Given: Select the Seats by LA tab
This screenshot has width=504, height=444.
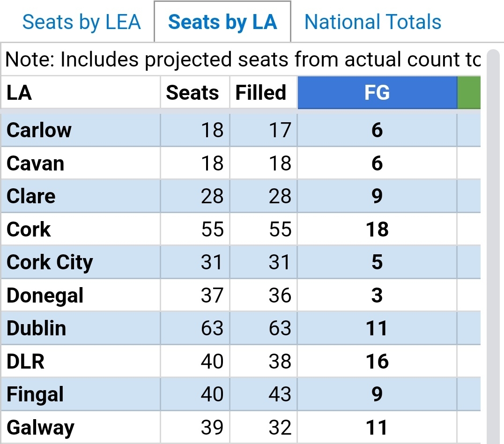Looking at the screenshot, I should (x=222, y=22).
